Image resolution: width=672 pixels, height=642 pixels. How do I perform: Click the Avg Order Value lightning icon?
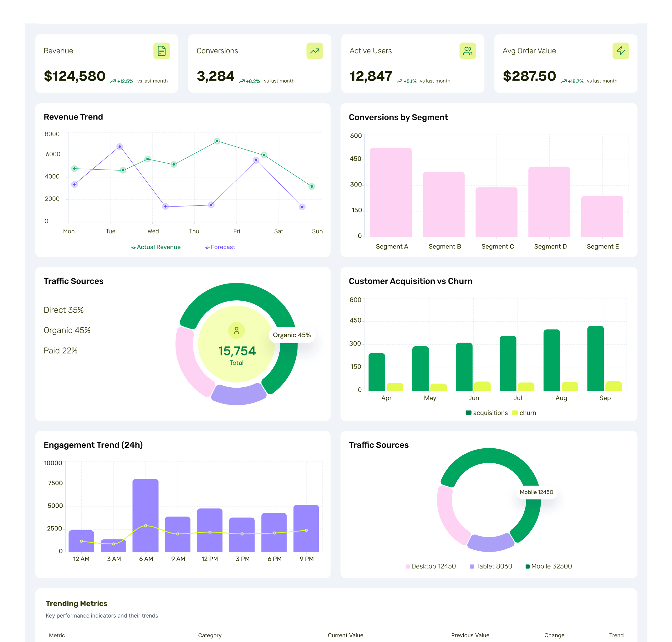click(620, 51)
